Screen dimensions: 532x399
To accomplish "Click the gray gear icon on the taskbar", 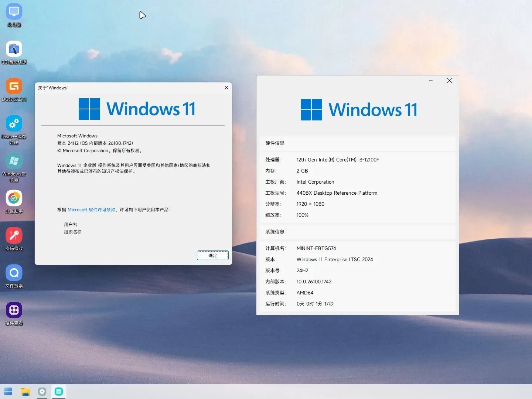I will pyautogui.click(x=42, y=392).
